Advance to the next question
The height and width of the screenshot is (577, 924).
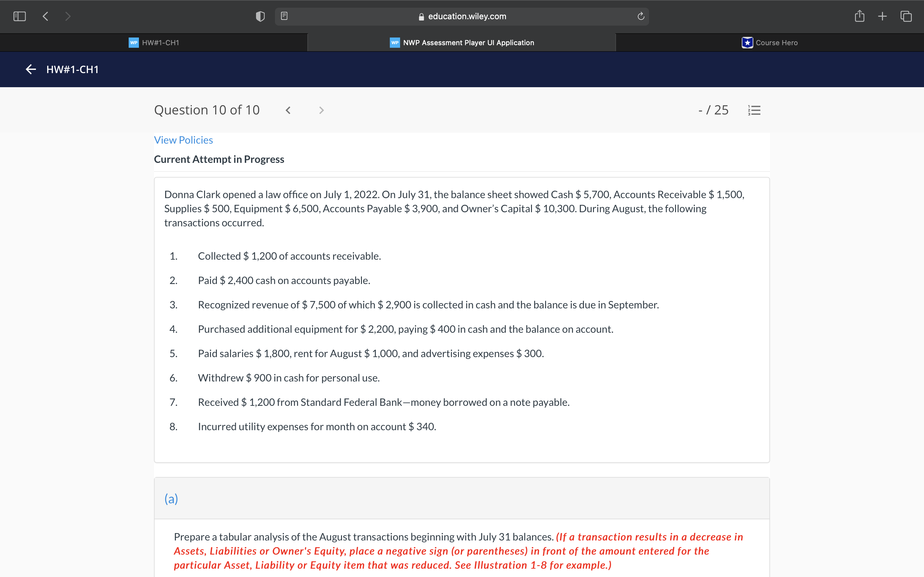(x=321, y=110)
